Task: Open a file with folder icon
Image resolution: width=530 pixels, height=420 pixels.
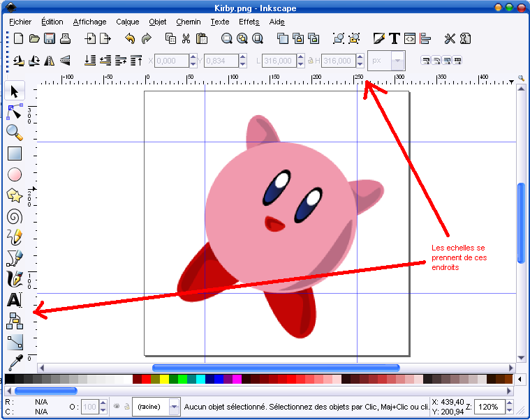Action: tap(34, 38)
